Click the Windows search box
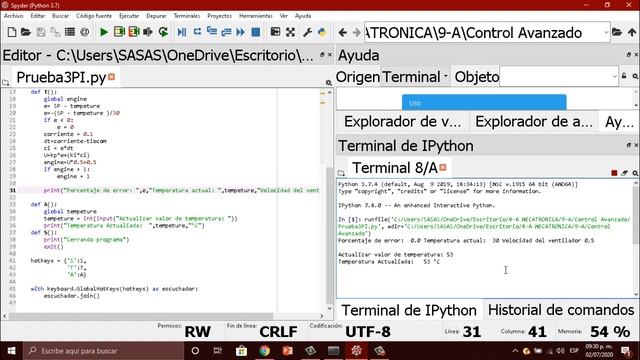Viewport: 640px width, 360px height. [103, 351]
